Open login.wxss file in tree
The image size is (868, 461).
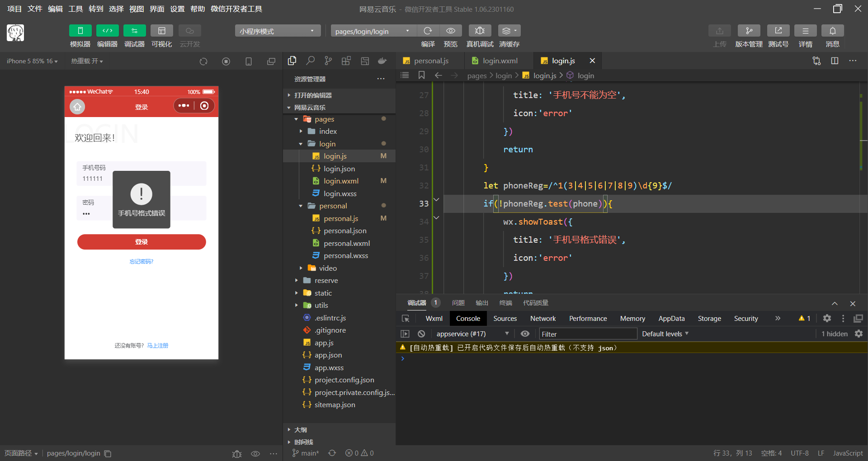339,193
